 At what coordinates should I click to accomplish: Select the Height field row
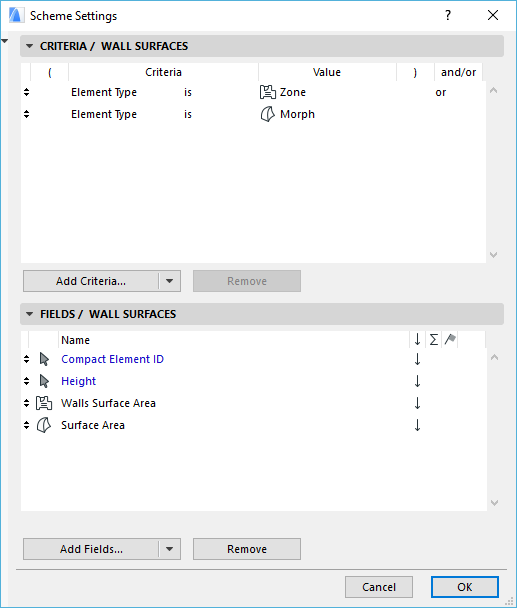(254, 381)
